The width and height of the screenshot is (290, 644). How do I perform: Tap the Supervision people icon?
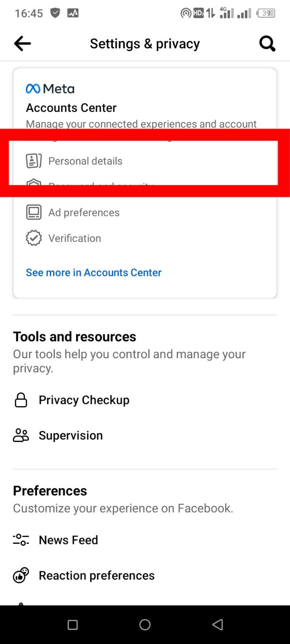[x=21, y=435]
